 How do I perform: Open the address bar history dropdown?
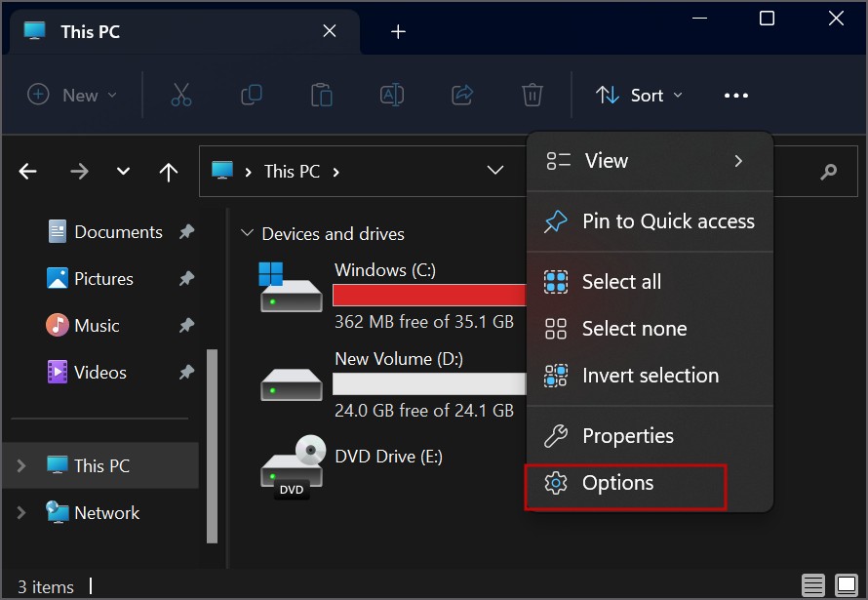(494, 171)
